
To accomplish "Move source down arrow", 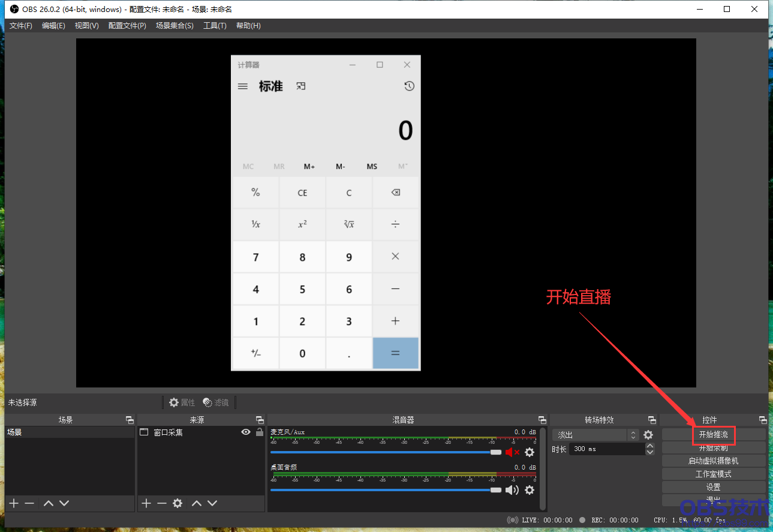I will tap(212, 503).
